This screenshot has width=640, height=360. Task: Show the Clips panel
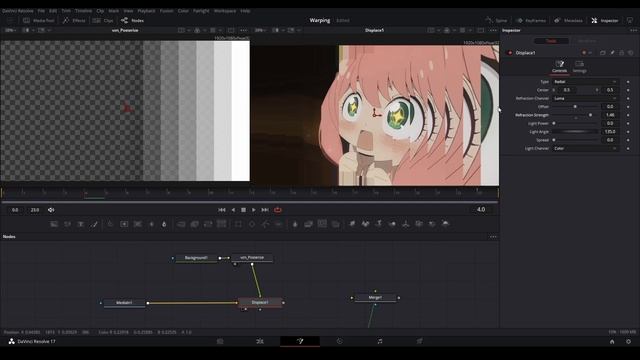point(103,20)
